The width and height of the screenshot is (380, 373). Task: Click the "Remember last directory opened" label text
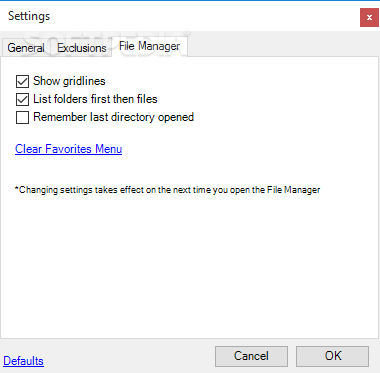tap(114, 117)
